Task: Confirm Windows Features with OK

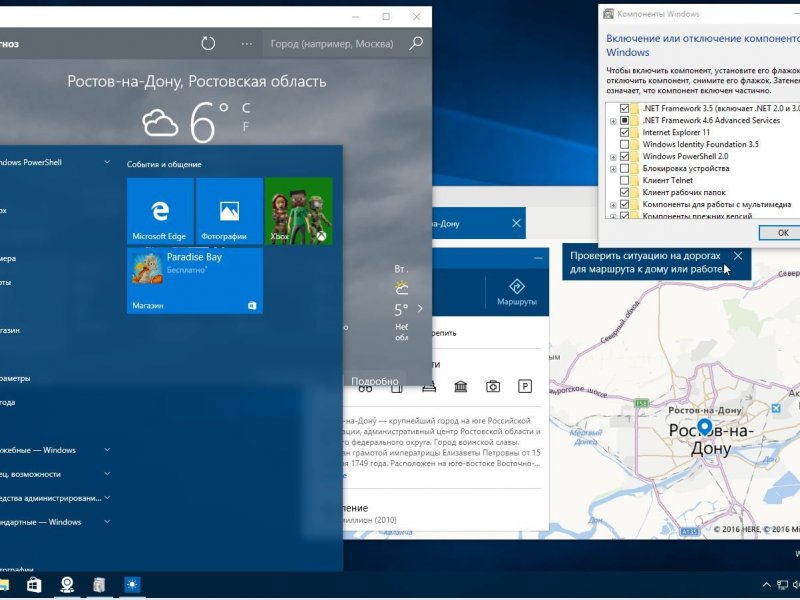Action: pos(780,233)
